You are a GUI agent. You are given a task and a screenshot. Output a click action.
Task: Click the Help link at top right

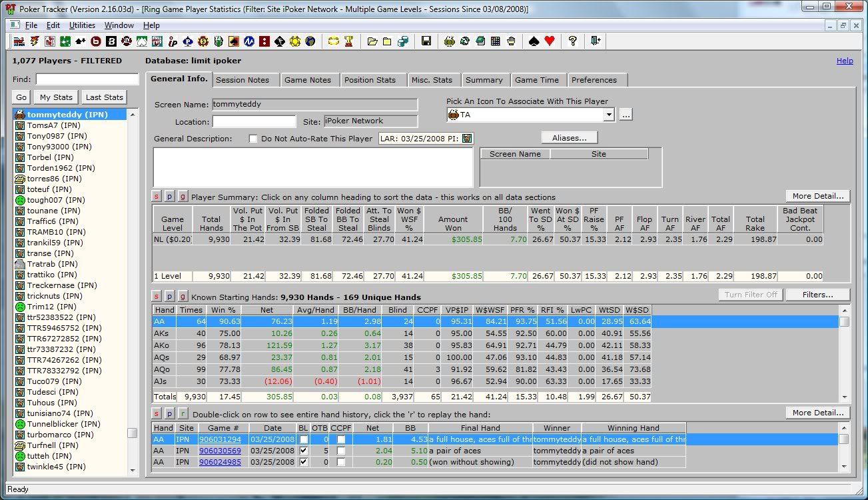[x=845, y=61]
